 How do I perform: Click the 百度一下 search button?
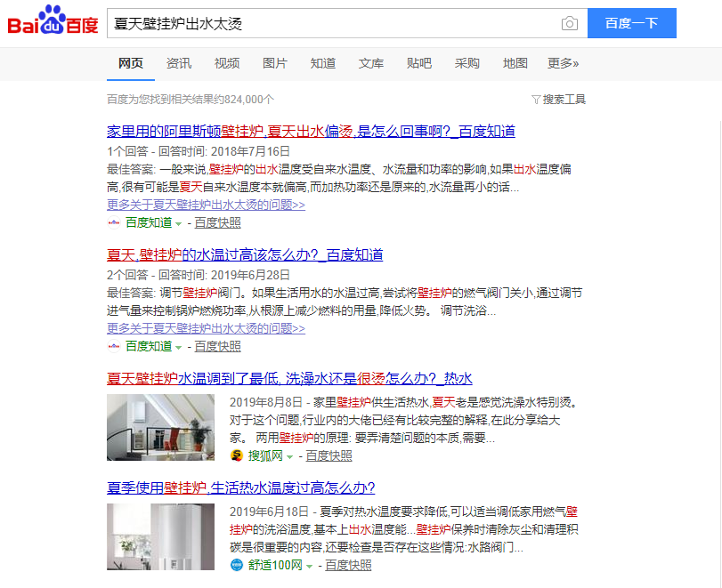click(x=632, y=23)
